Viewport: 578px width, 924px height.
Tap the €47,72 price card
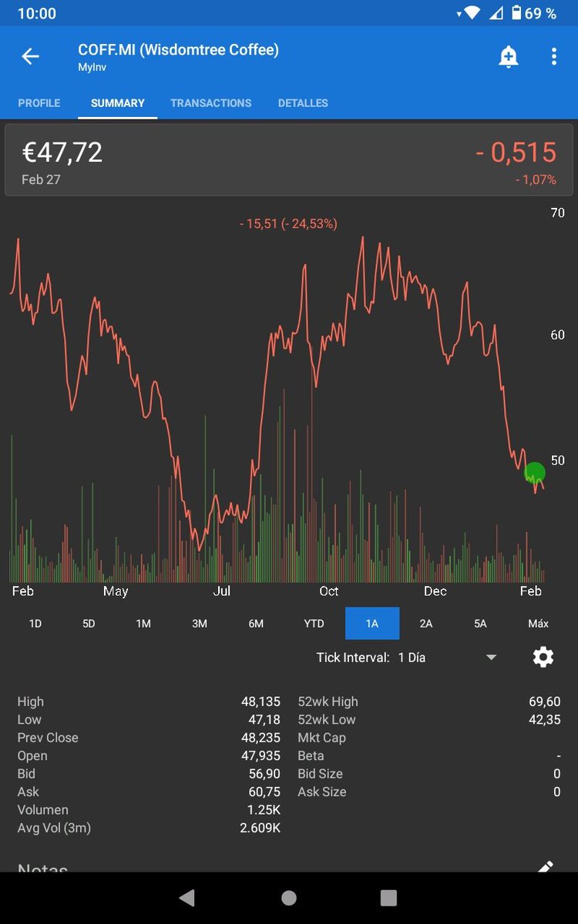point(289,160)
